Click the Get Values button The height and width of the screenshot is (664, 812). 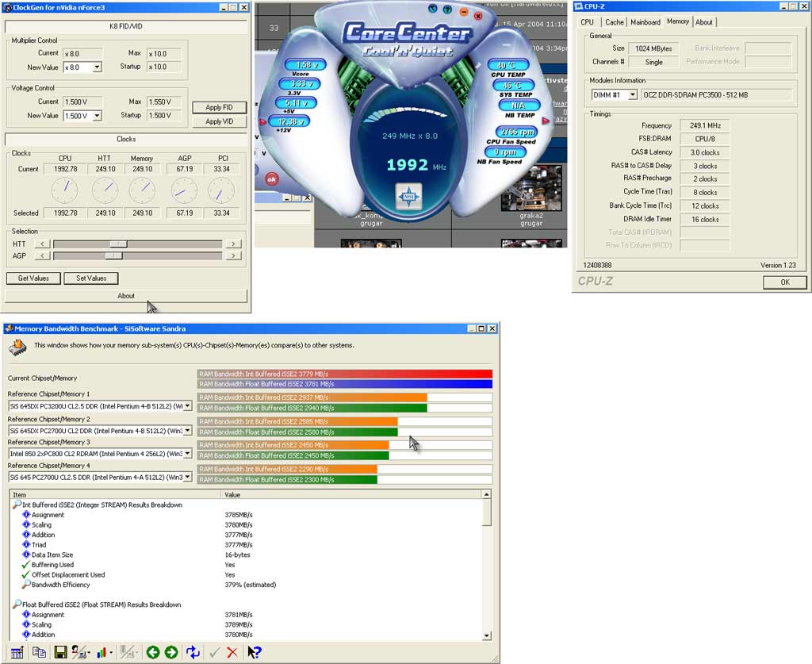point(33,278)
